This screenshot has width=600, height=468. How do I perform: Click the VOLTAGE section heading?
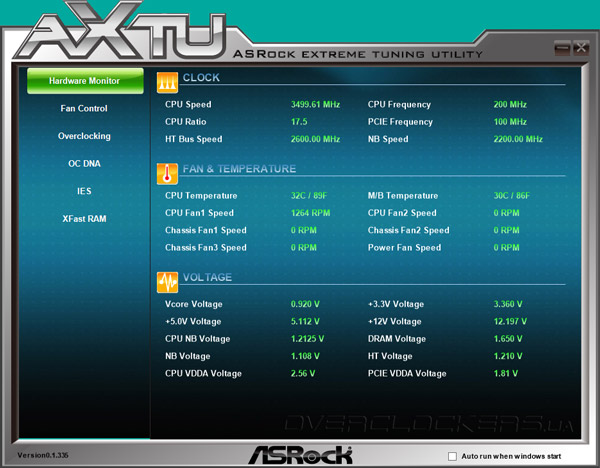pos(207,277)
